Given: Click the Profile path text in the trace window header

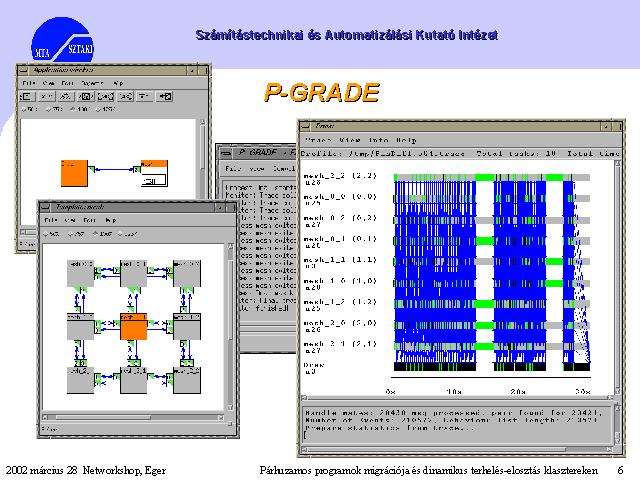Looking at the screenshot, I should point(383,153).
